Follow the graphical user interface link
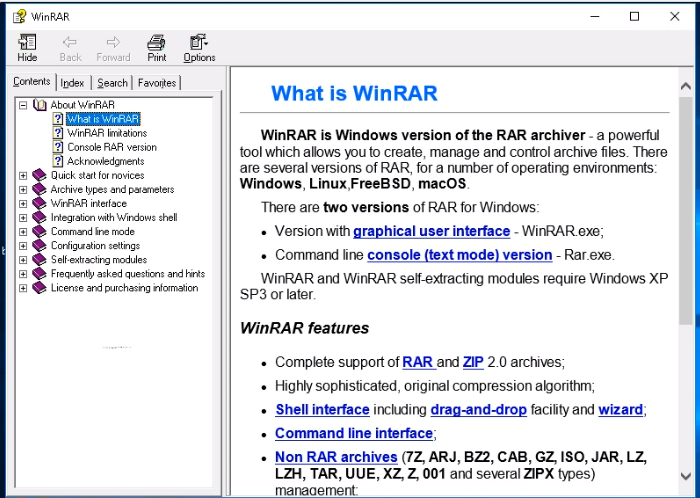 tap(431, 231)
